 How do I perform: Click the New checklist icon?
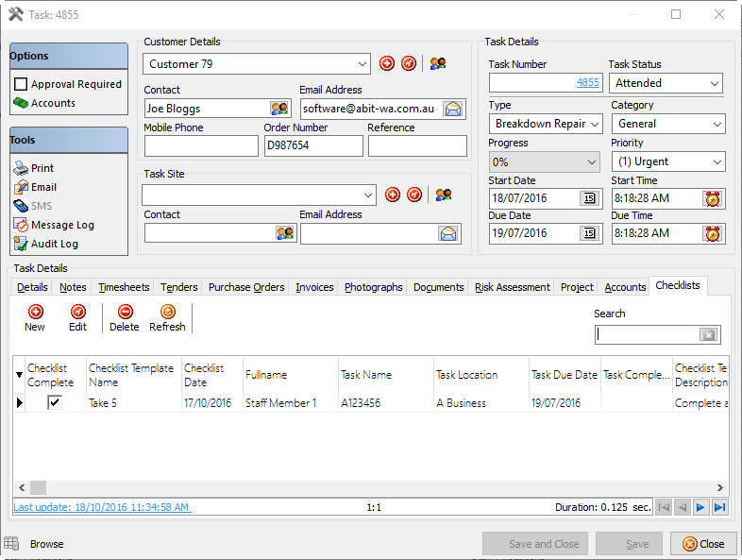pyautogui.click(x=35, y=312)
